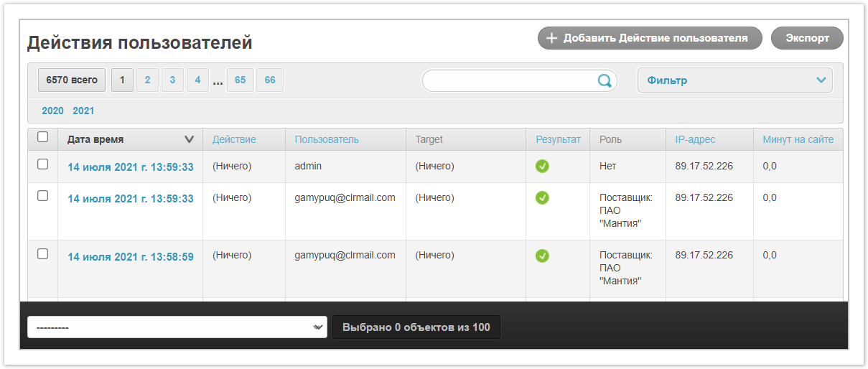Sort by the Действие column header
The height and width of the screenshot is (369, 868).
pos(234,139)
